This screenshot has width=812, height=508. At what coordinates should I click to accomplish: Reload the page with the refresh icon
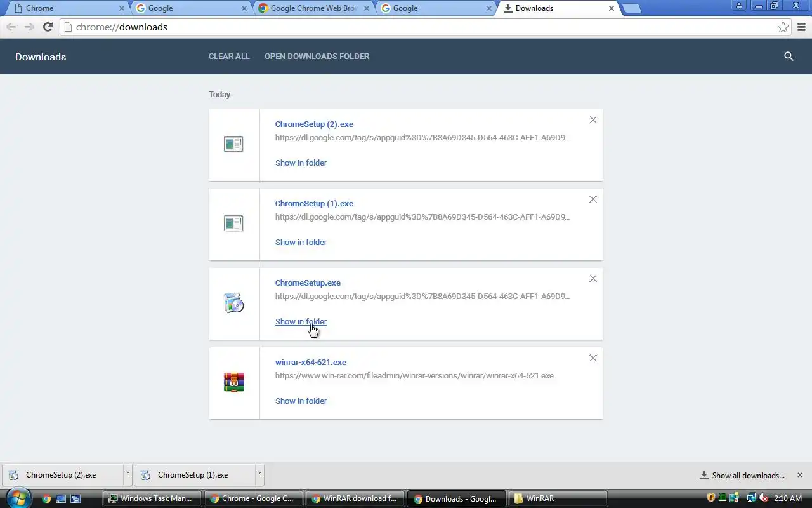pos(47,27)
